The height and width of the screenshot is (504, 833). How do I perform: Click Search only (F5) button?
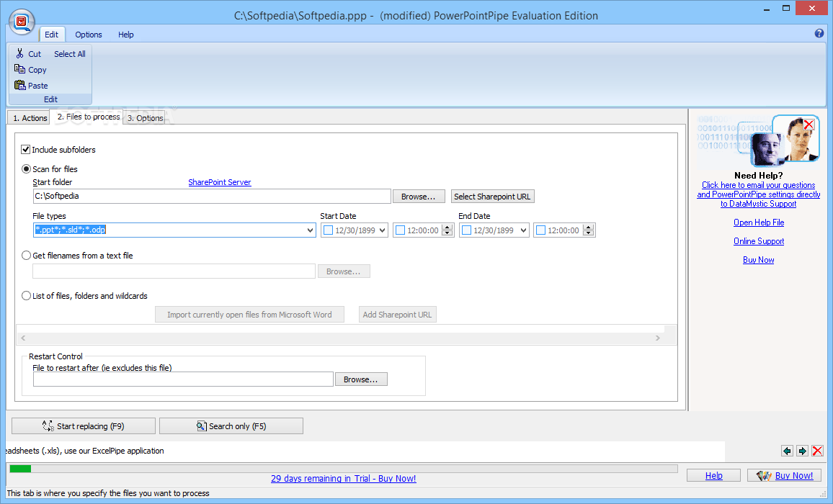pyautogui.click(x=231, y=426)
